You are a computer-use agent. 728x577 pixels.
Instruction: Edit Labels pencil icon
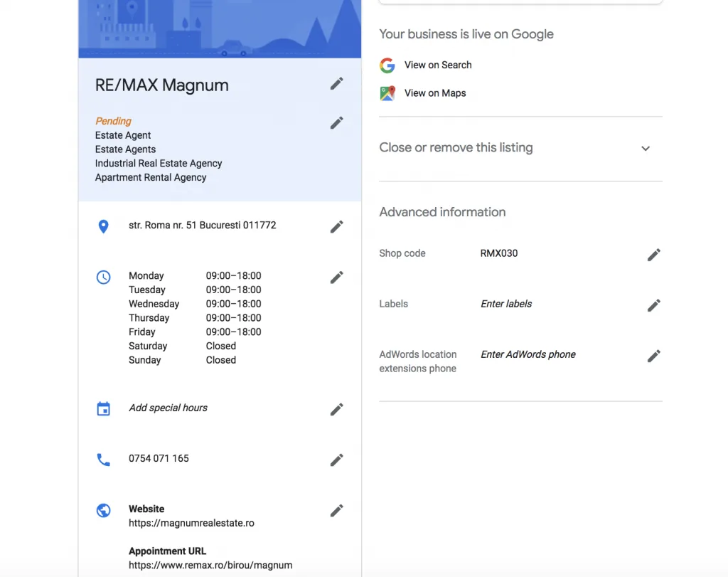[x=654, y=306]
